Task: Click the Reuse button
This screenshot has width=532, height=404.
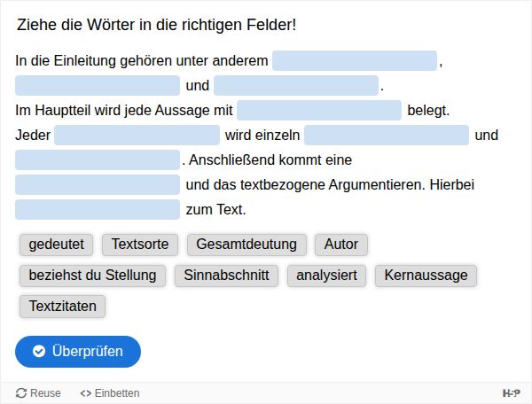Action: click(x=38, y=392)
